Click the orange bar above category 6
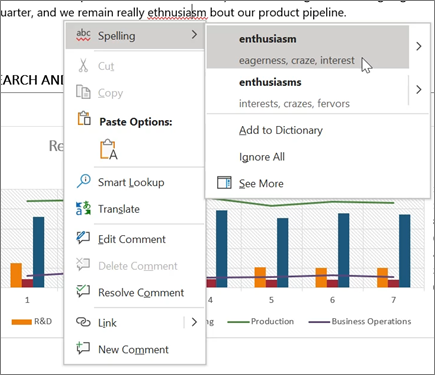The height and width of the screenshot is (375, 435). 321,278
